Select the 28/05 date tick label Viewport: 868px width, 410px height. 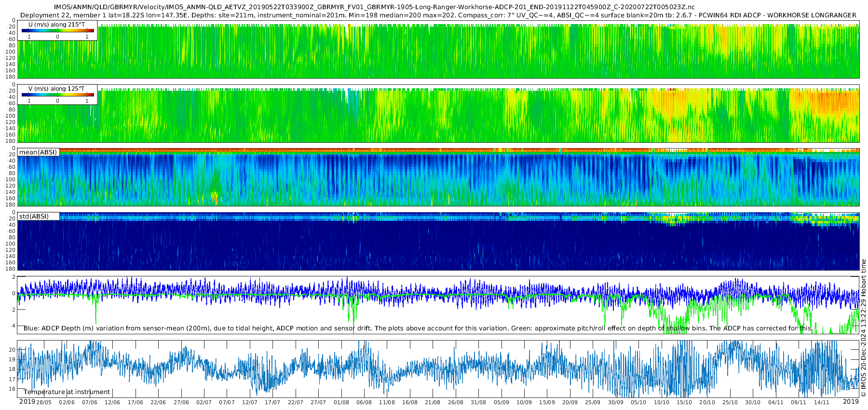(43, 402)
